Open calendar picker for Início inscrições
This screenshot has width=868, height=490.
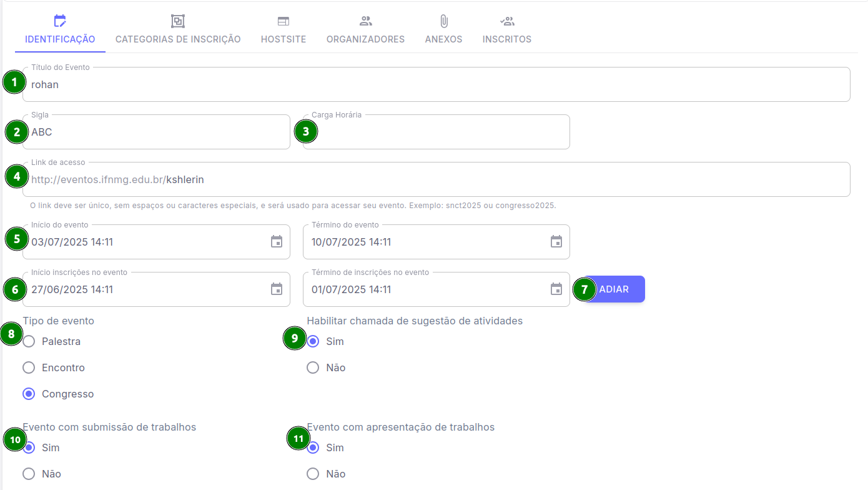(277, 289)
